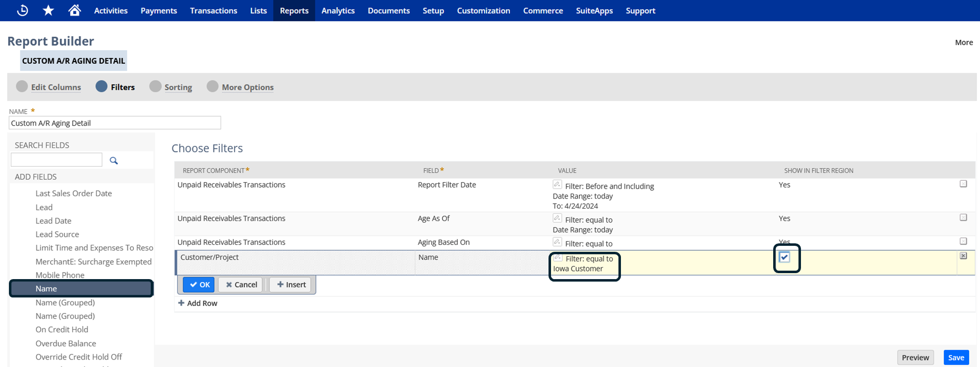Save the custom report
Viewport: 980px width, 367px height.
956,358
